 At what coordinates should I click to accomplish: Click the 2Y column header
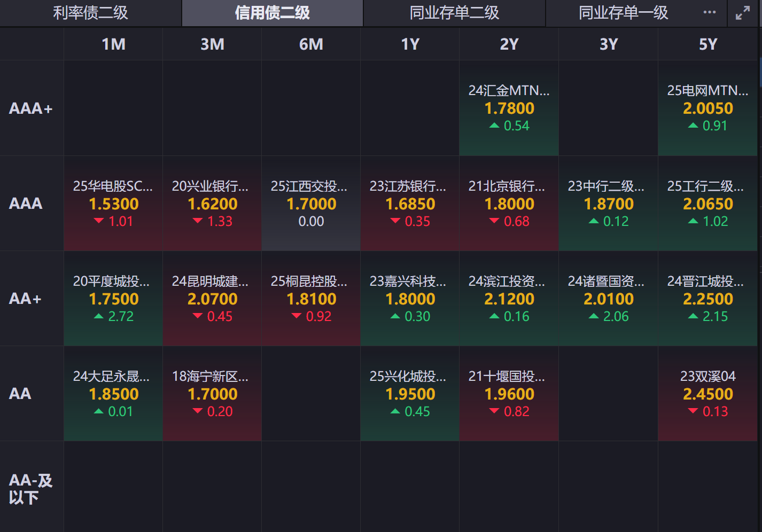(509, 44)
